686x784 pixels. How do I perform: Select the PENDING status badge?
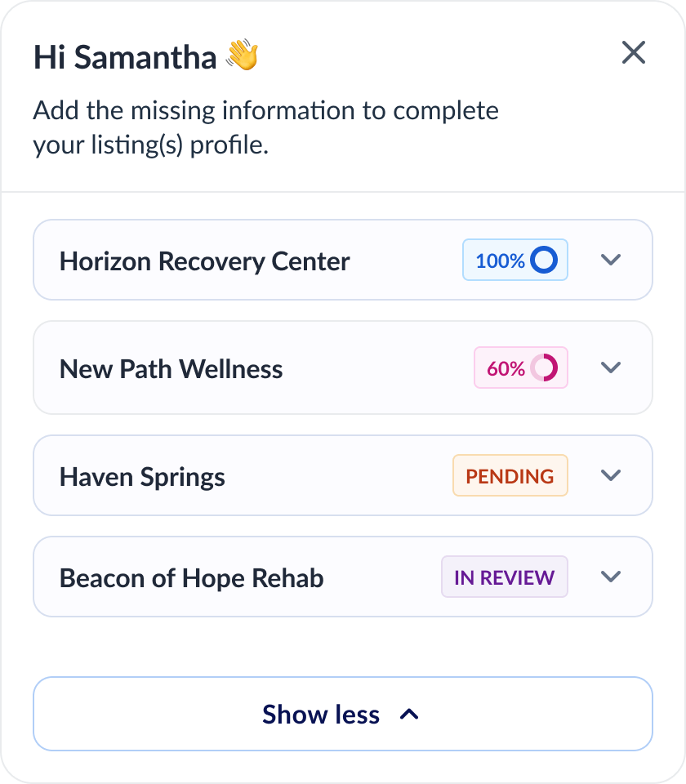tap(510, 475)
